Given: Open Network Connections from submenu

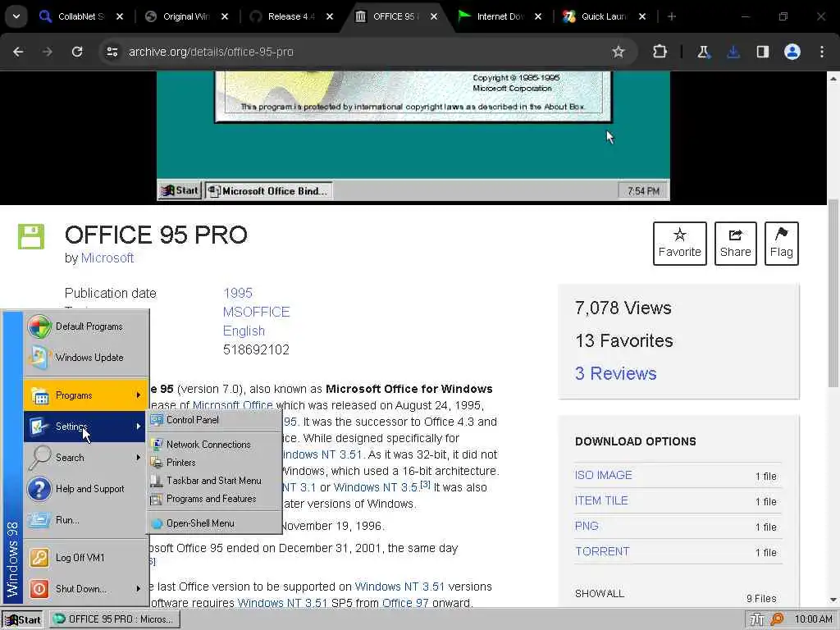Looking at the screenshot, I should point(214,444).
